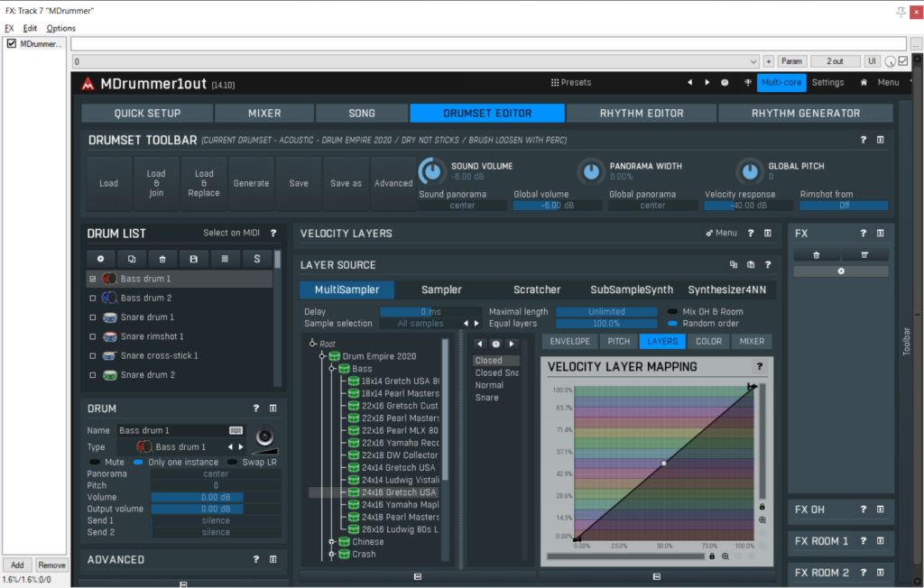Tick the Bass drum 2 checkbox
924x588 pixels.
pyautogui.click(x=93, y=299)
